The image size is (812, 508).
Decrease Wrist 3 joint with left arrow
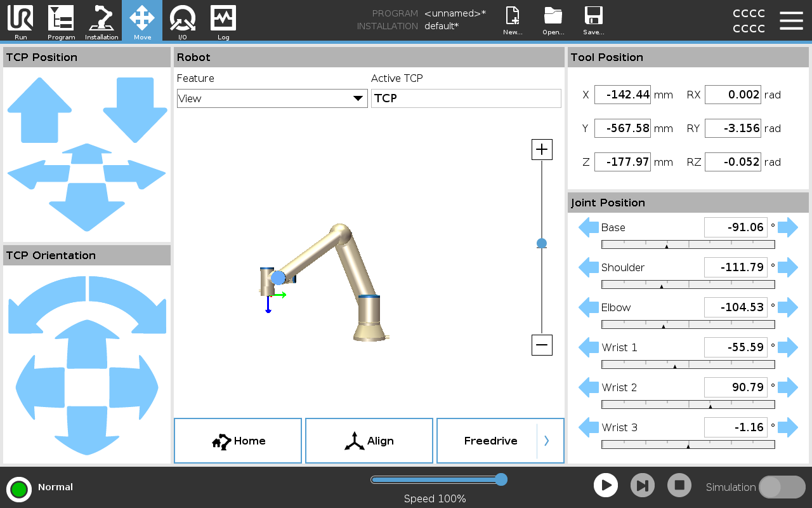[588, 427]
